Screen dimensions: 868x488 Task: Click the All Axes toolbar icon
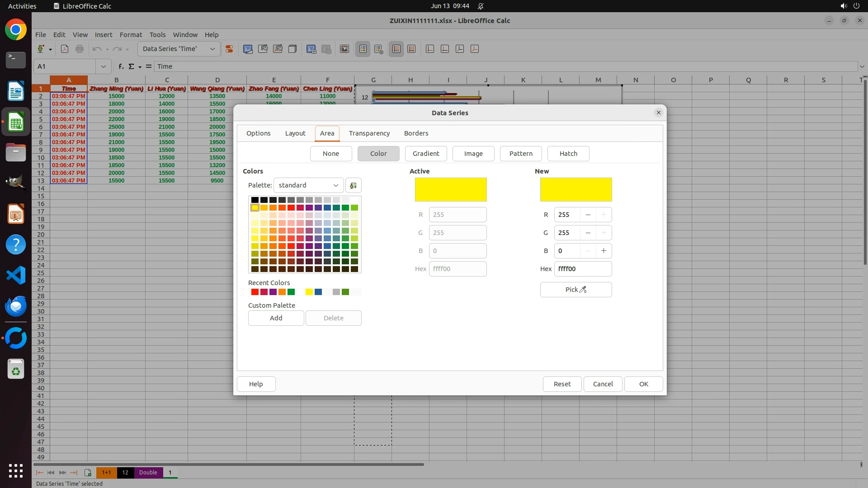[475, 49]
